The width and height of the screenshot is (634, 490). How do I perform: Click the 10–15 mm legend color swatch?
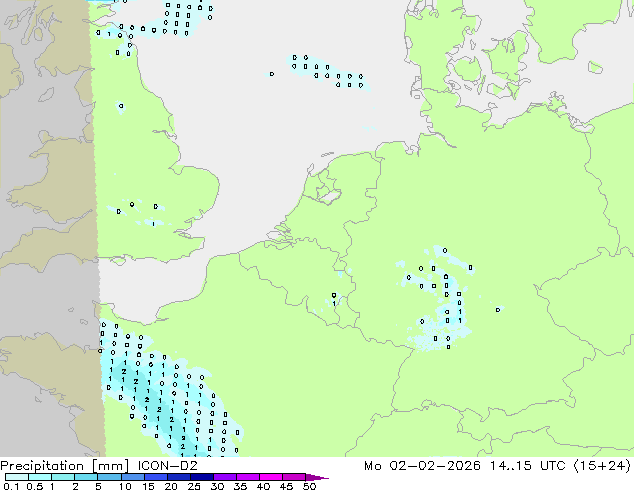pyautogui.click(x=132, y=477)
